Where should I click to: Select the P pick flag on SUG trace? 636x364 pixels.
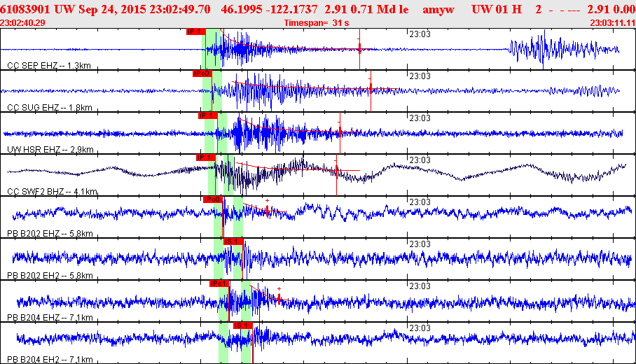tap(202, 73)
